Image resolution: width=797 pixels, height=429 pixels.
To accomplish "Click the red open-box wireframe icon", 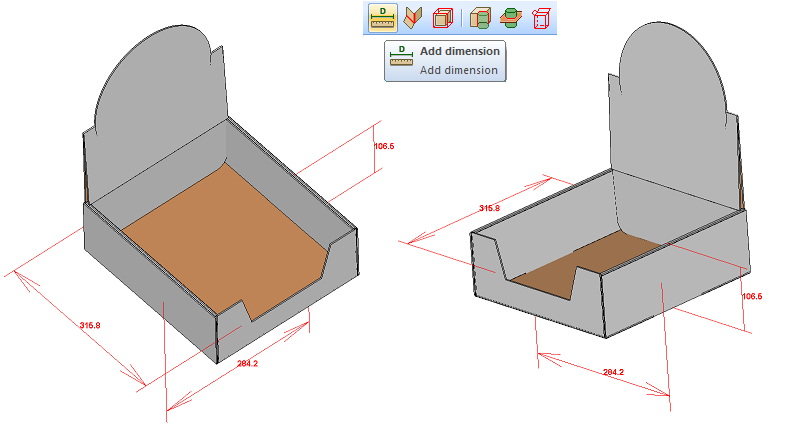I will point(541,18).
